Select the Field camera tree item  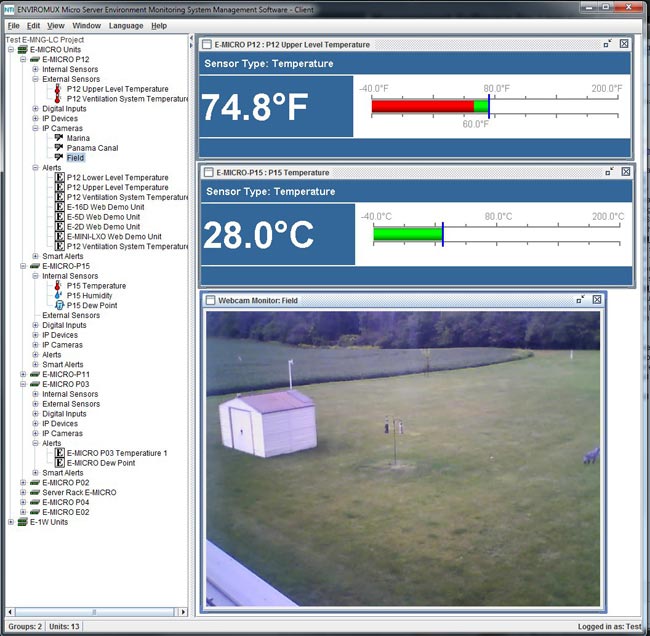(75, 158)
